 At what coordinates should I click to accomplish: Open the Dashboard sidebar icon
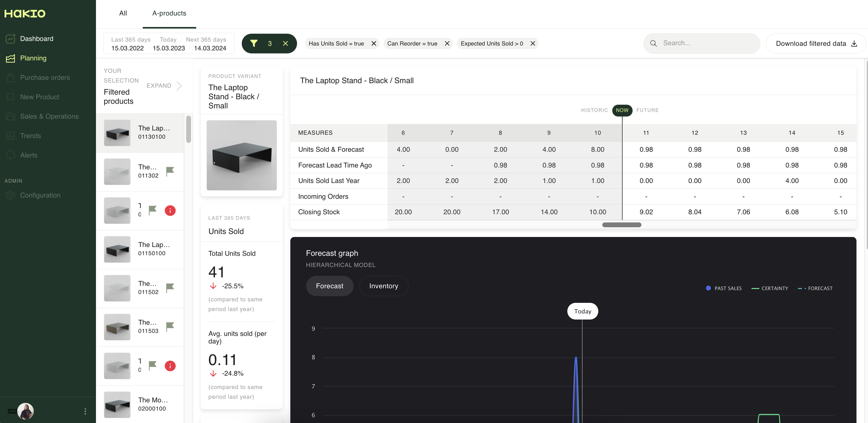[x=10, y=39]
